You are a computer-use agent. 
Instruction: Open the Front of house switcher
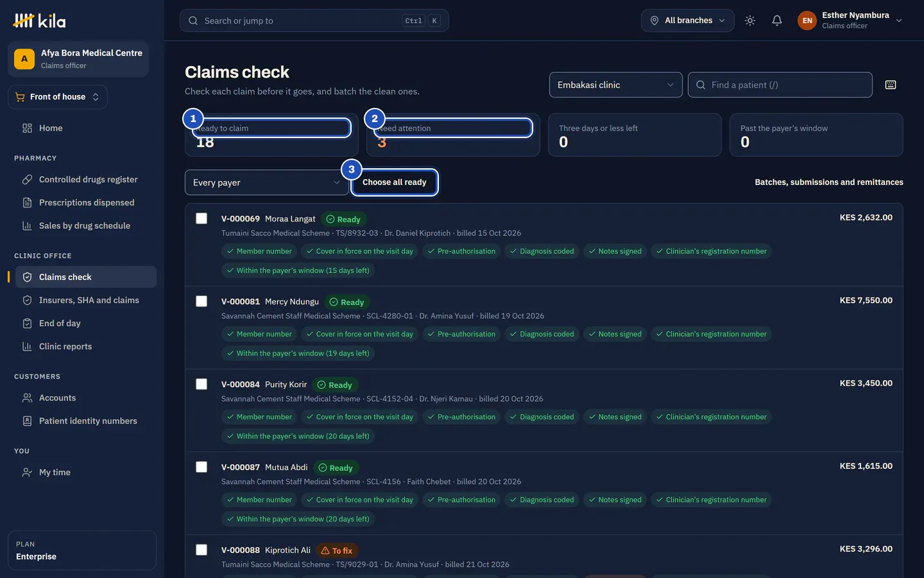point(58,97)
